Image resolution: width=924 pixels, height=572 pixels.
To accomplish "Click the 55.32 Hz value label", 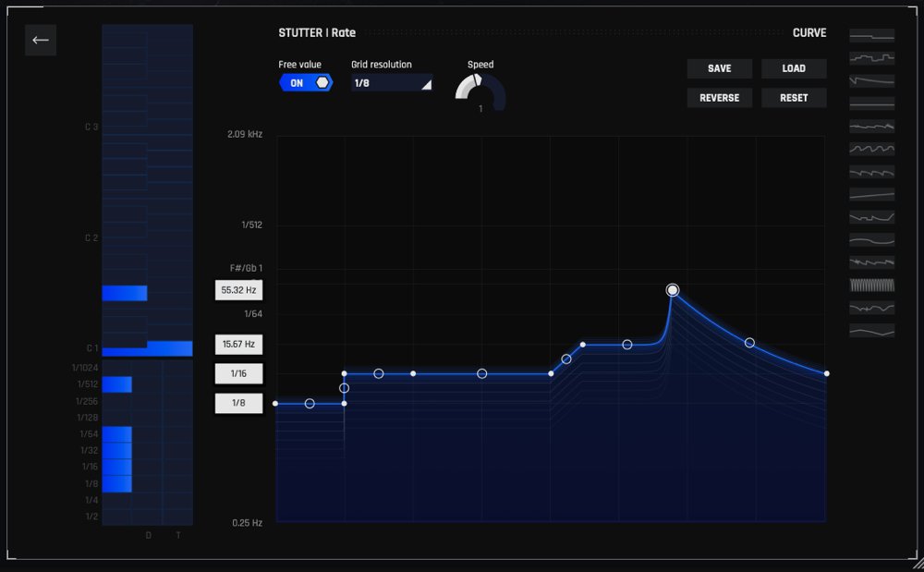I will [238, 290].
